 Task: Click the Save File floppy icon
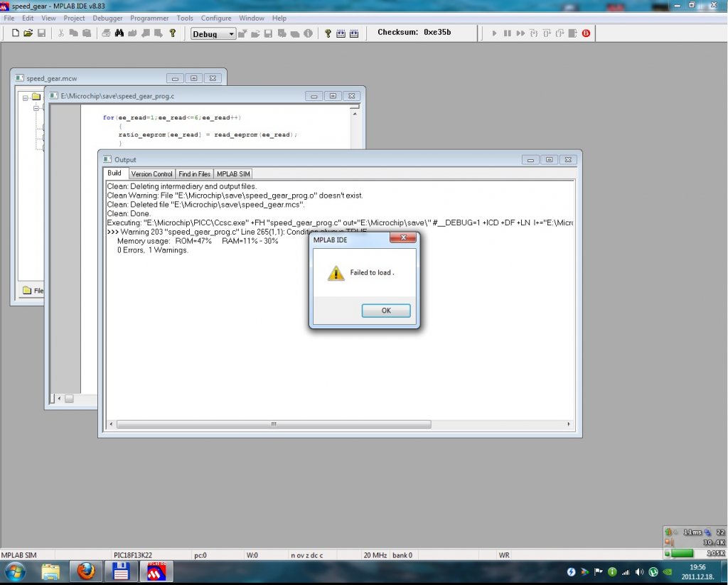click(x=41, y=33)
